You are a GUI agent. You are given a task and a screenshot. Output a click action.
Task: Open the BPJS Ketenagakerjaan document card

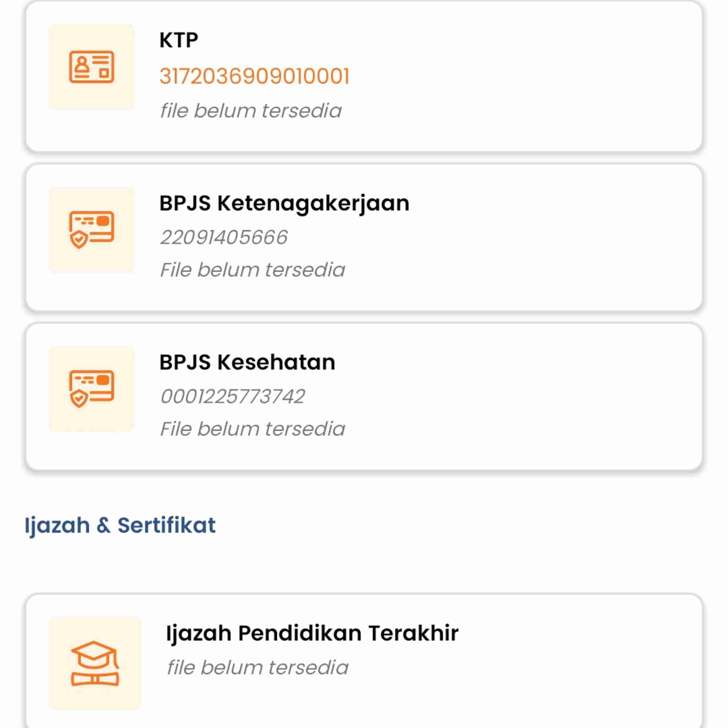click(x=364, y=238)
